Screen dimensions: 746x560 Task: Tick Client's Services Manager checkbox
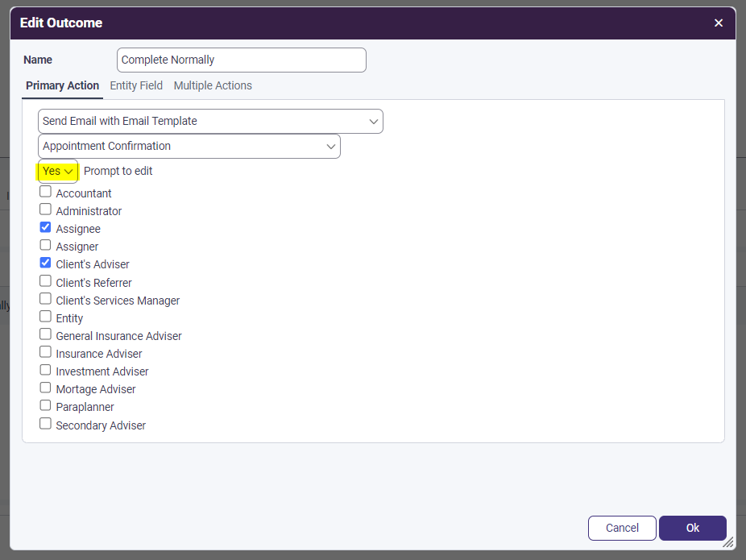46,300
